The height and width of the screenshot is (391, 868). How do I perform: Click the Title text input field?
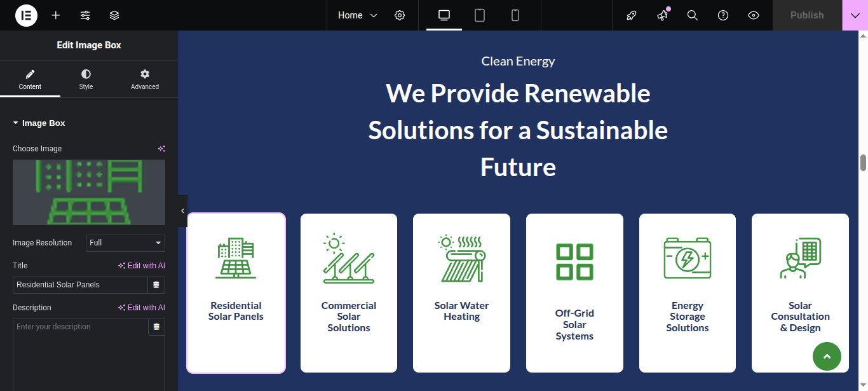coord(80,285)
